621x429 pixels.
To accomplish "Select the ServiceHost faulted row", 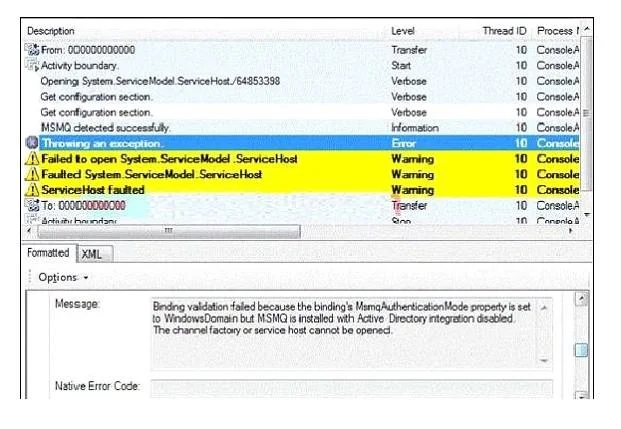I will tap(303, 190).
